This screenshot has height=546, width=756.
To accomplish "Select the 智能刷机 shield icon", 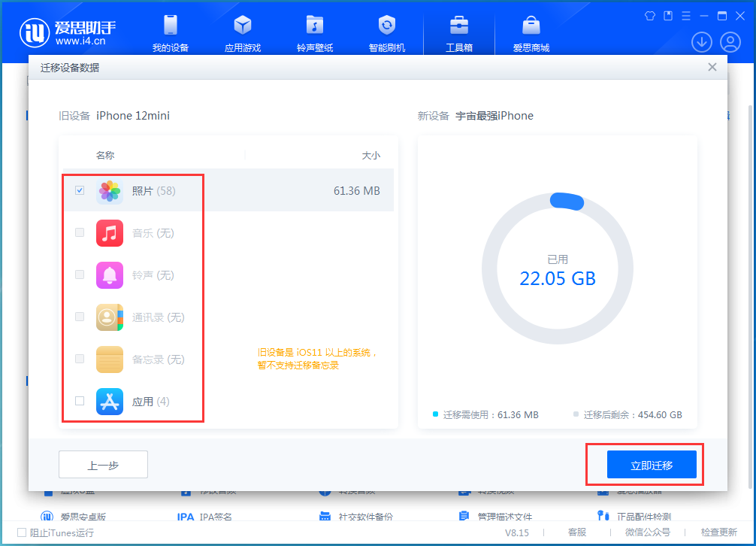I will tap(387, 25).
